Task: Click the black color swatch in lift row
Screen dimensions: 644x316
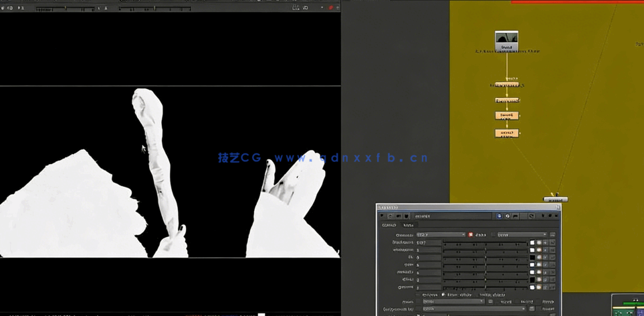Action: click(532, 258)
